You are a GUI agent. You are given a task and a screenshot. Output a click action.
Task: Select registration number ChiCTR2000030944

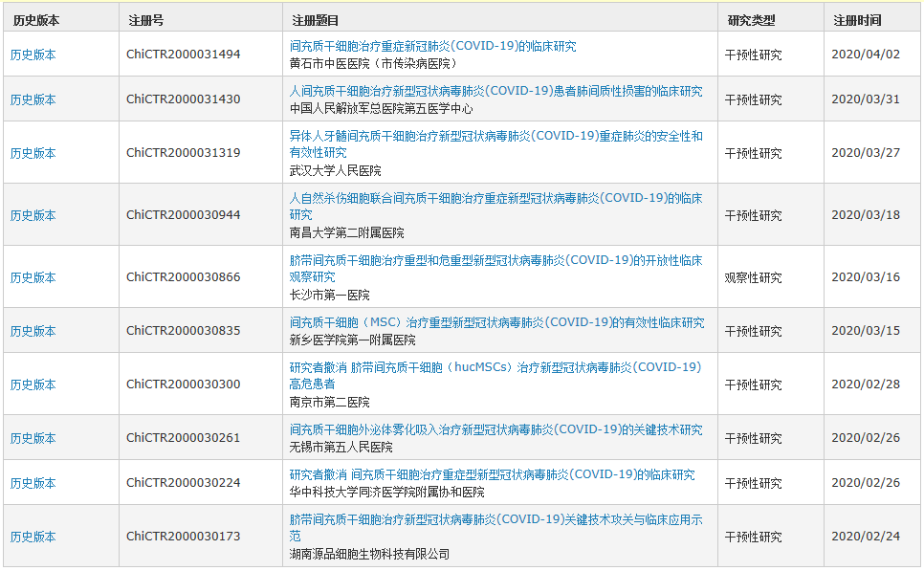[x=184, y=214]
